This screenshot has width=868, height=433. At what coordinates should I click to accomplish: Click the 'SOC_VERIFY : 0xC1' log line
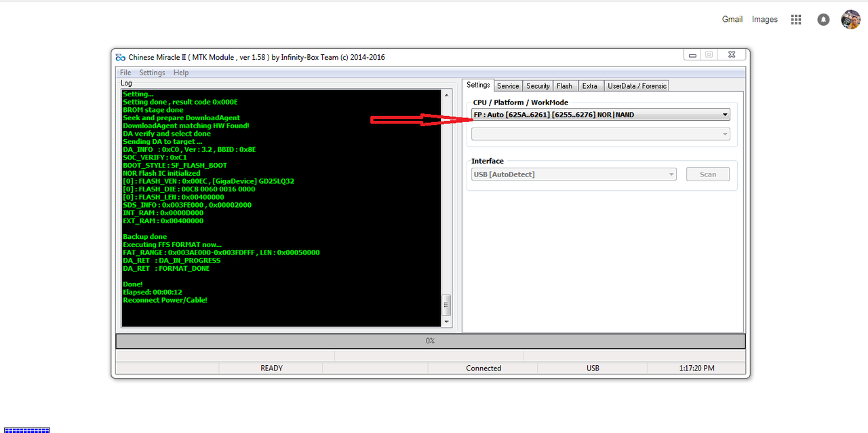coord(155,157)
